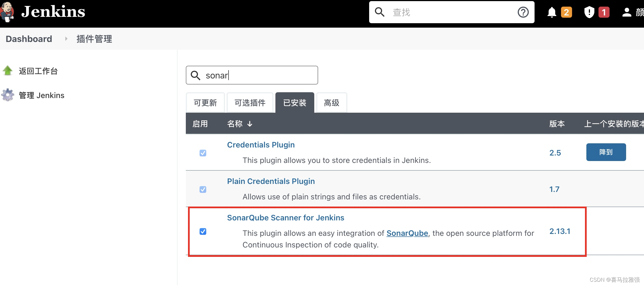Focus the header 查找 search field
644x285 pixels.
pos(451,12)
